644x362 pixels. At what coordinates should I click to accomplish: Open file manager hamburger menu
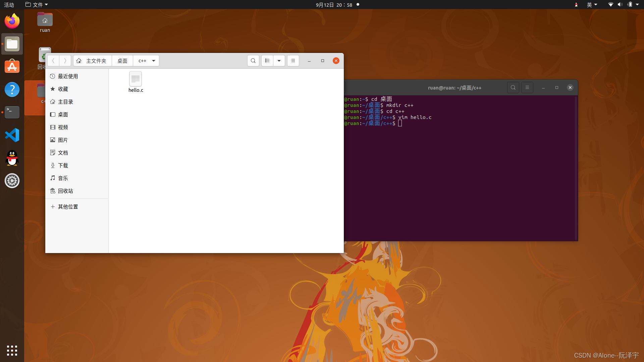[293, 61]
